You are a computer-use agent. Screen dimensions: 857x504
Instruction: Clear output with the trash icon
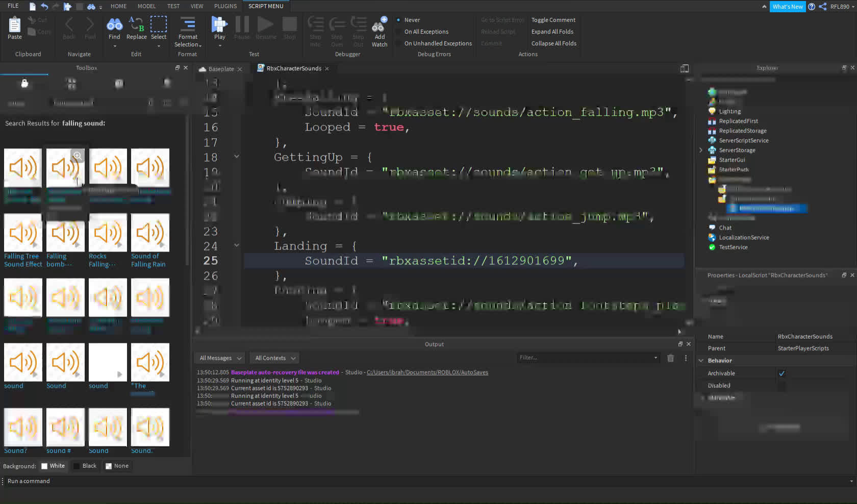[670, 358]
